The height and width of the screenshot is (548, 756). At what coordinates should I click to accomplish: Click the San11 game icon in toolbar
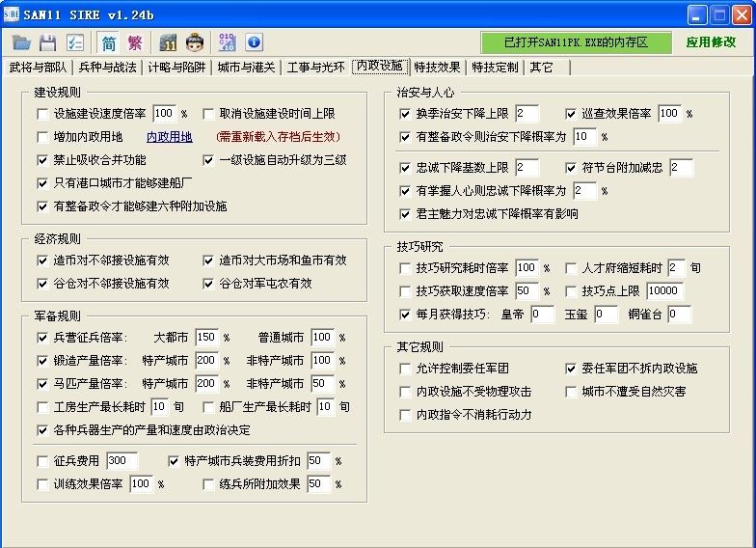point(168,42)
